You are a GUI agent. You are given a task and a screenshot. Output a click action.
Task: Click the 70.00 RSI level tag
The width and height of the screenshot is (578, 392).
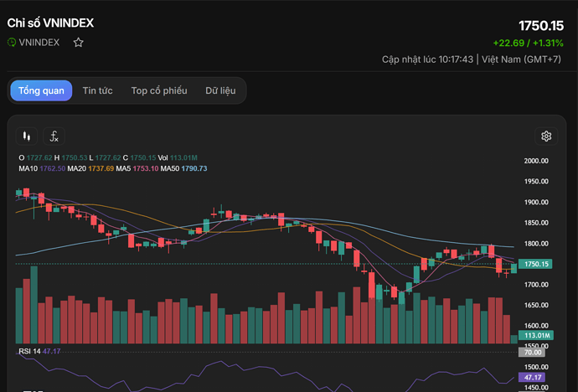pyautogui.click(x=532, y=353)
